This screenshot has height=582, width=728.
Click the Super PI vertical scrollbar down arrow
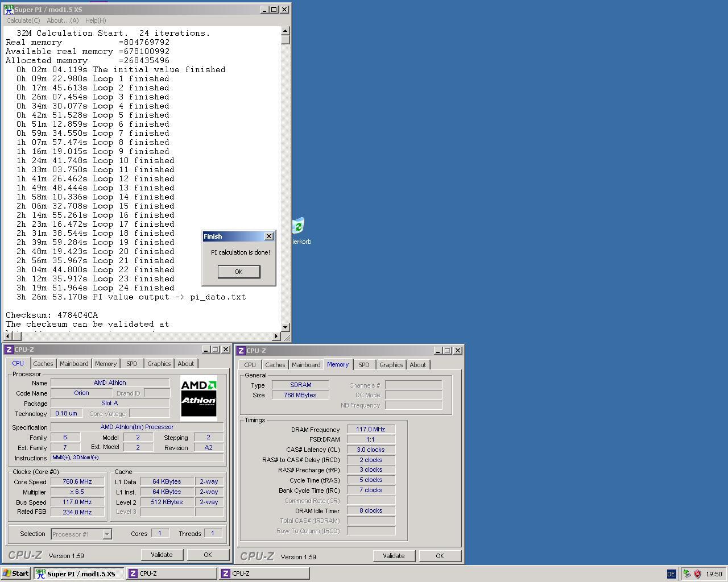tap(286, 327)
